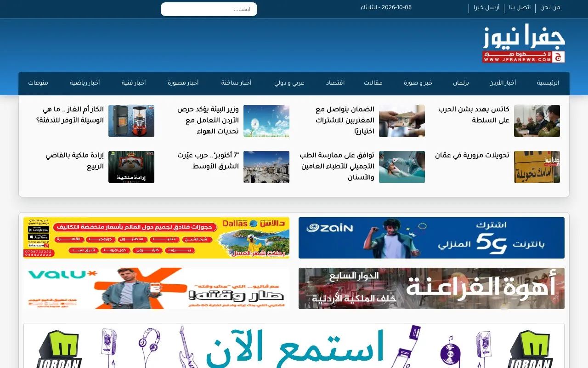588x368 pixels.
Task: Open the من نحن link
Action: [550, 8]
